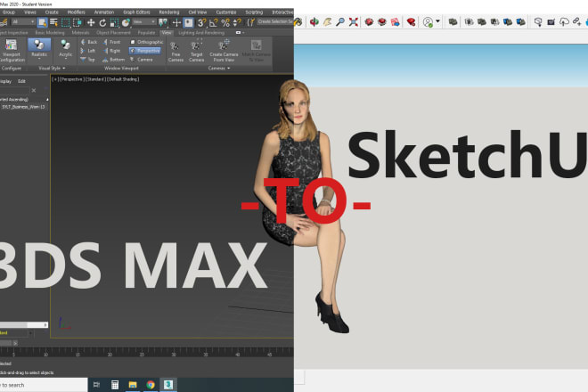Enable Orthographic viewport mode
This screenshot has width=588, height=392.
[147, 42]
